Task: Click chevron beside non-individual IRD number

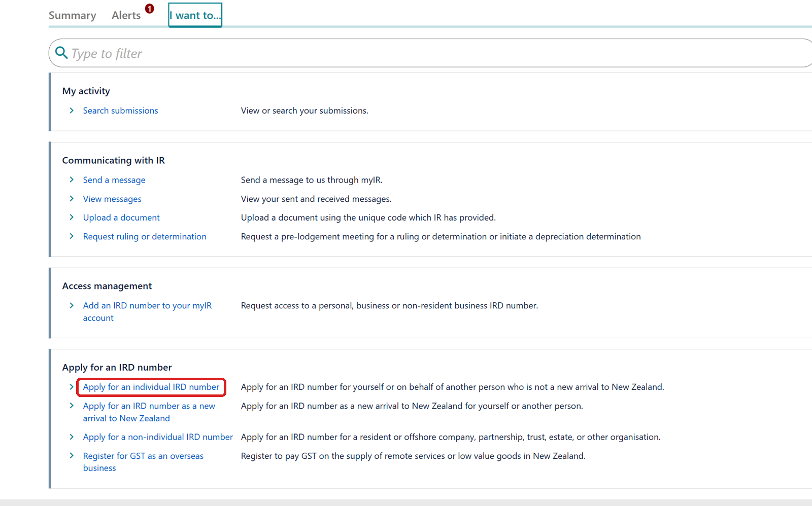Action: (x=72, y=437)
